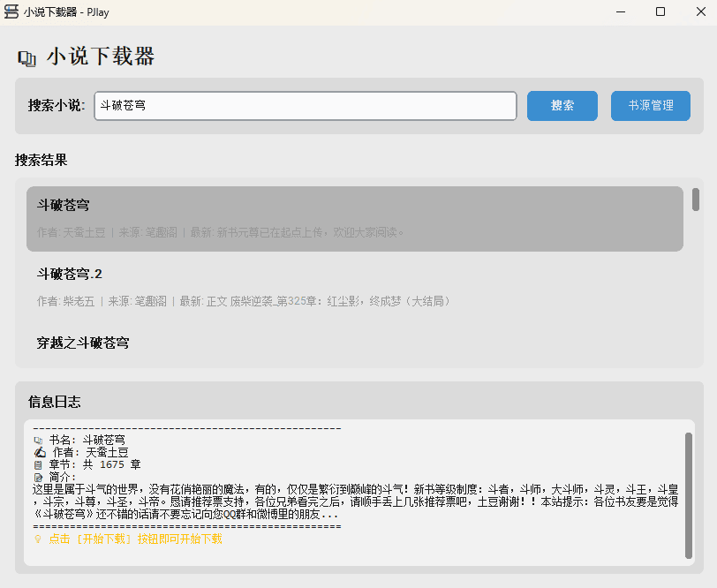Click the 搜索小说: label
The width and height of the screenshot is (717, 588).
tap(57, 105)
